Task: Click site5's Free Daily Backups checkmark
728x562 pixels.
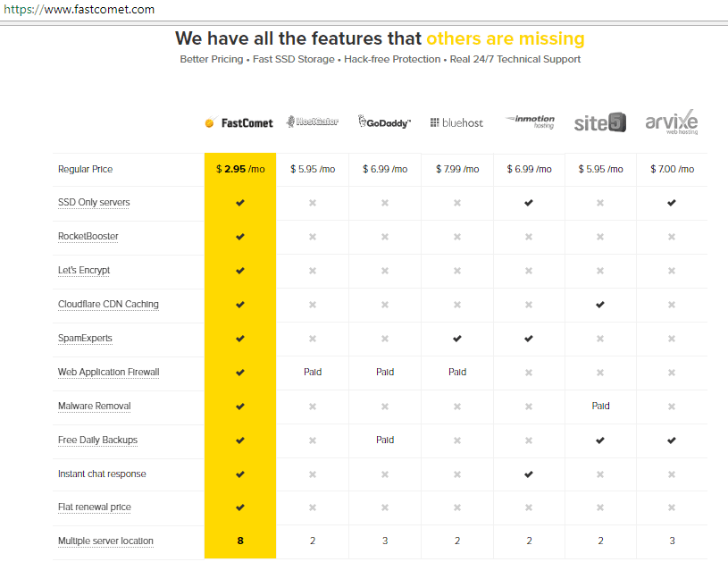Action: [600, 440]
